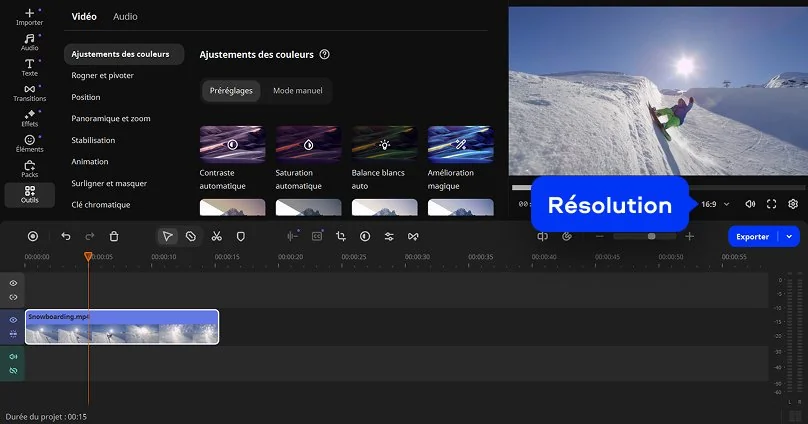The image size is (808, 424).
Task: Select the Position tool entry
Action: (86, 97)
